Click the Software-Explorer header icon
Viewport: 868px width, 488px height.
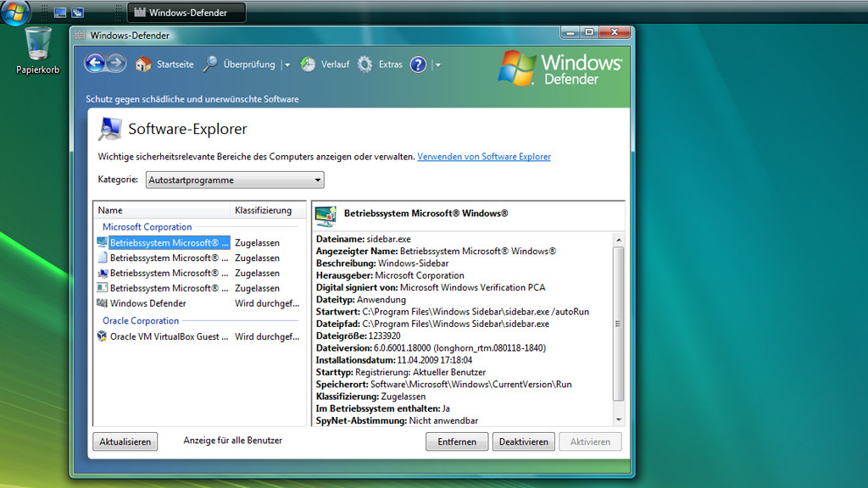tap(109, 129)
